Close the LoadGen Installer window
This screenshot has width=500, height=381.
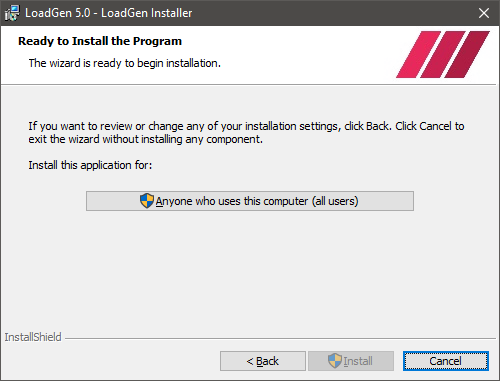coord(484,13)
